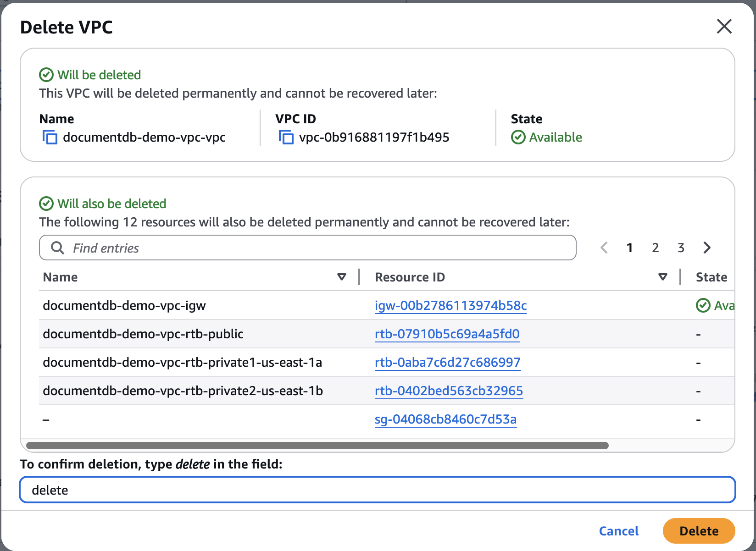
Task: Copy the VPC ID vpc-0b916881197f1b495
Action: (x=286, y=138)
